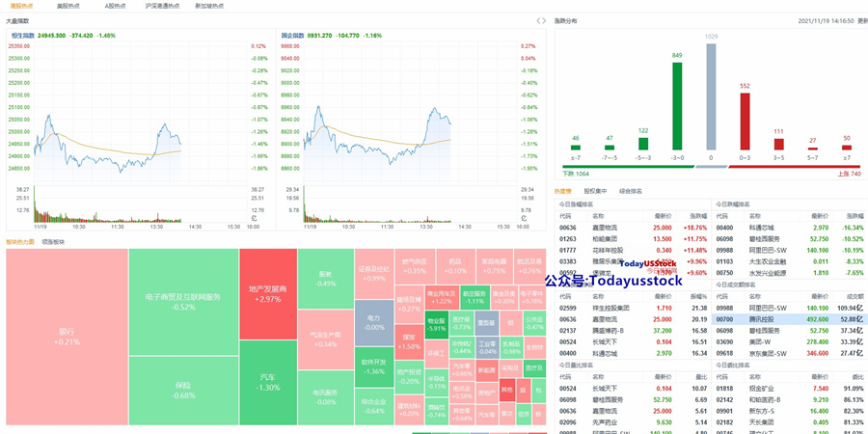Screen dimensions: 868x434
Task: Sort by the 量比 column header
Action: 702,376
